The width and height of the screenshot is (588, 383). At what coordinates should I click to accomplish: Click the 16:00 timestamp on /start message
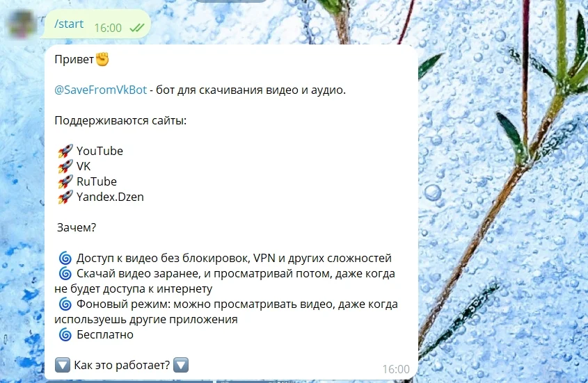(108, 28)
